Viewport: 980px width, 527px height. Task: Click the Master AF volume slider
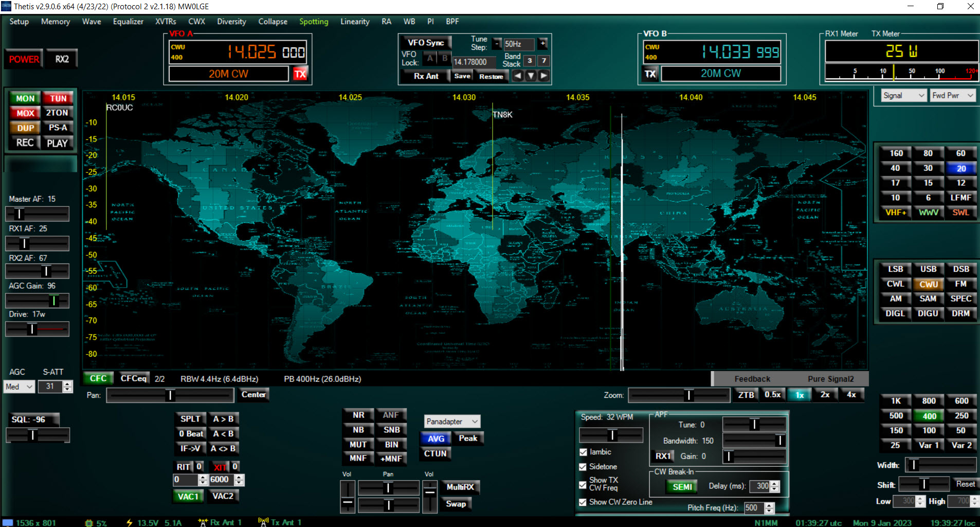37,214
